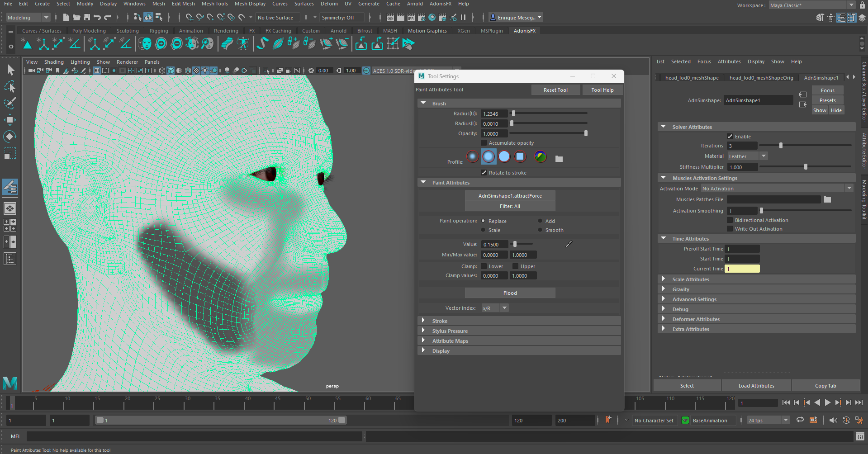Click the AdonisFX face icon on shelf
Screen dimensions: 868x454
(145, 44)
